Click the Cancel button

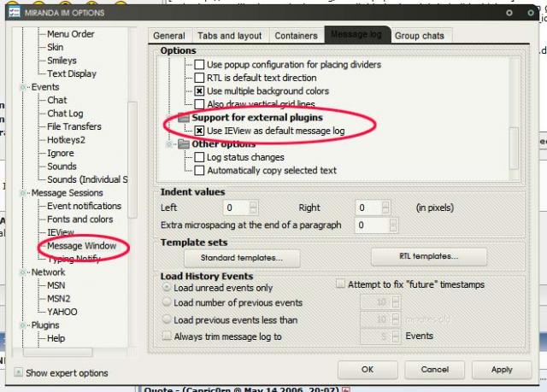click(x=435, y=369)
